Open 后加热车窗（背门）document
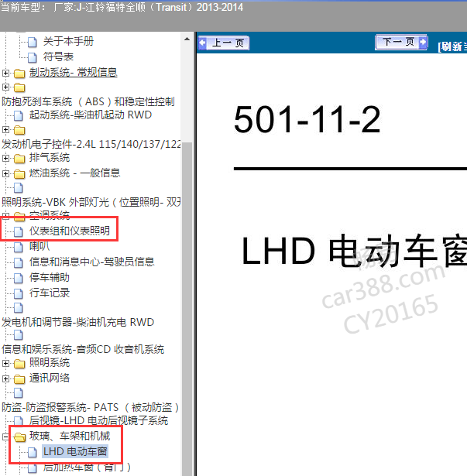 pos(87,467)
